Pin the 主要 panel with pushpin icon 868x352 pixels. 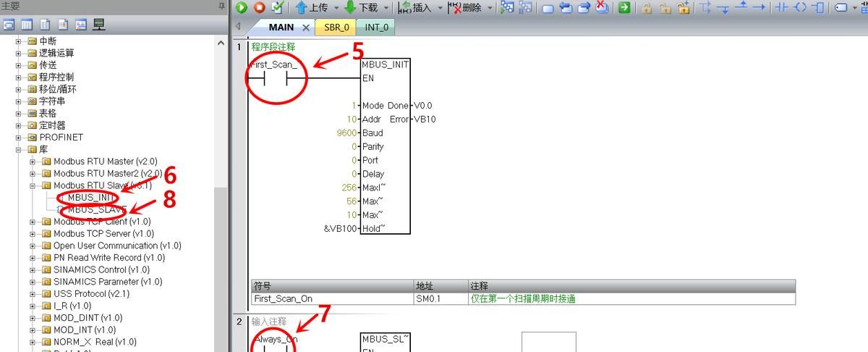[x=221, y=7]
